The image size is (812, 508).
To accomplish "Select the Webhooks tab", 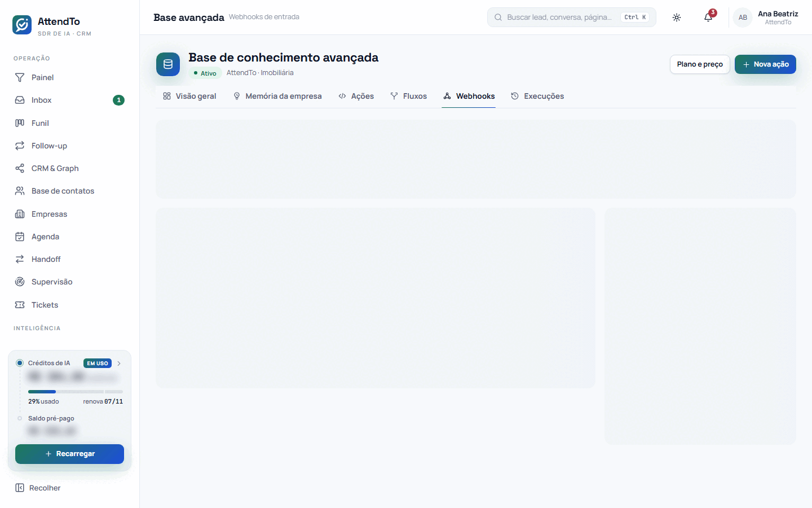I will (x=469, y=96).
